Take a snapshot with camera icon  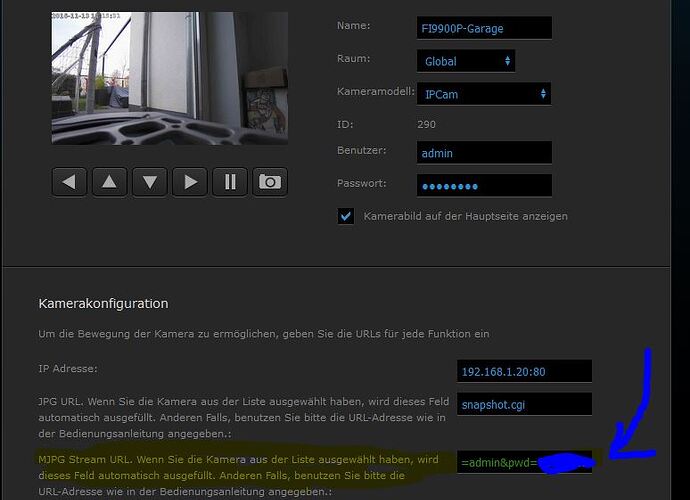269,181
